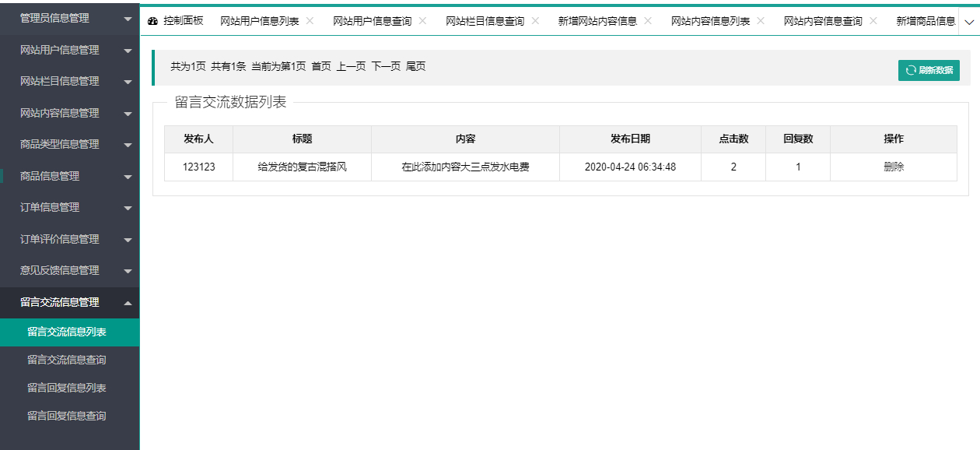Click the 刷新数据 button
This screenshot has width=980, height=450.
point(929,69)
